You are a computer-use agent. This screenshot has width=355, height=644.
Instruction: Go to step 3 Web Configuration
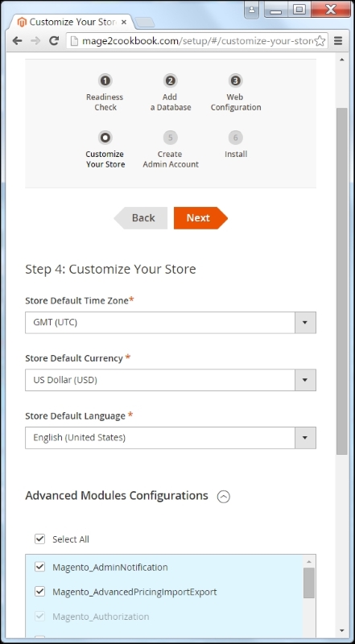(235, 80)
